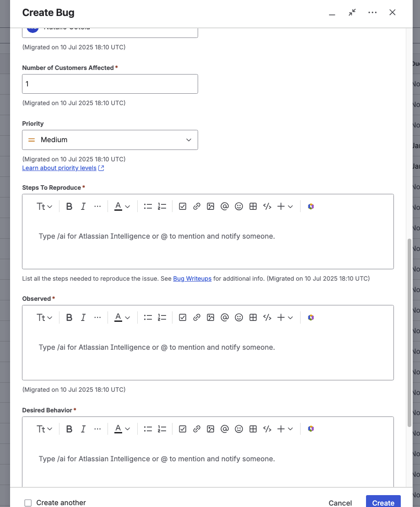Mention someone in Observed editor
The width and height of the screenshot is (420, 507).
point(225,318)
